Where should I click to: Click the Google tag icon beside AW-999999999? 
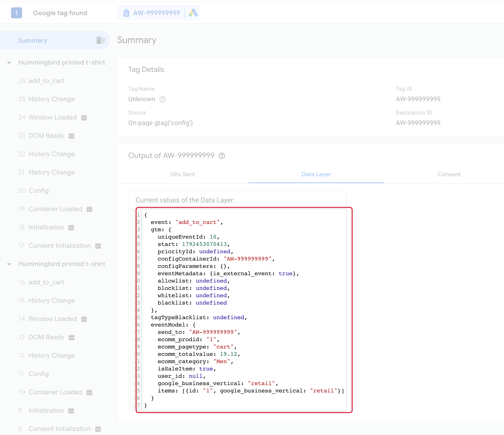point(126,13)
